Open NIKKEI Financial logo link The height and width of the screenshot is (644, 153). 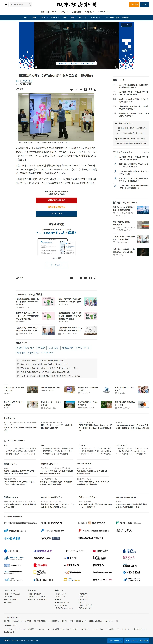[x=51, y=523]
